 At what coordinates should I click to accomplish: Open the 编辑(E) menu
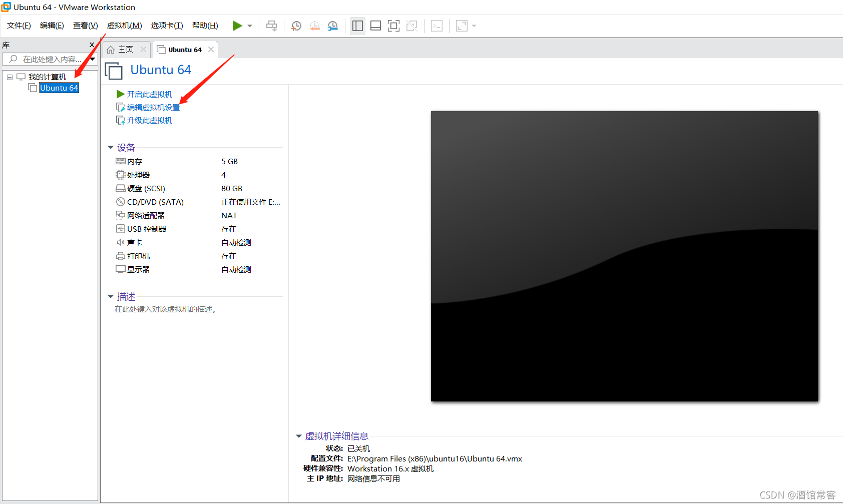point(52,26)
